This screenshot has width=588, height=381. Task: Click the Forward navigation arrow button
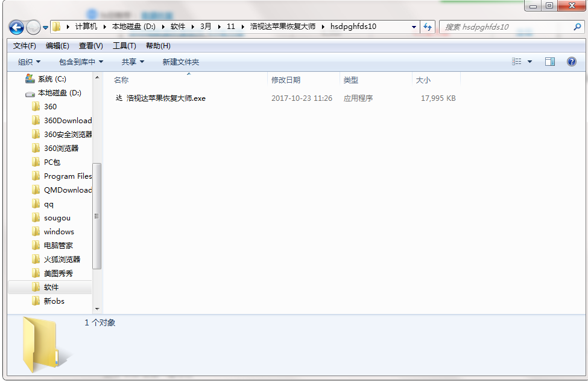click(x=33, y=27)
